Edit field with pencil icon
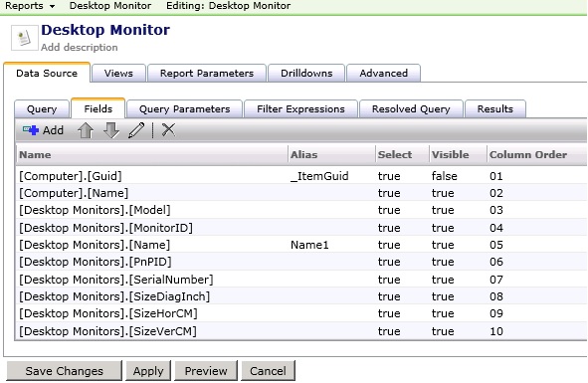This screenshot has width=588, height=383. 136,130
